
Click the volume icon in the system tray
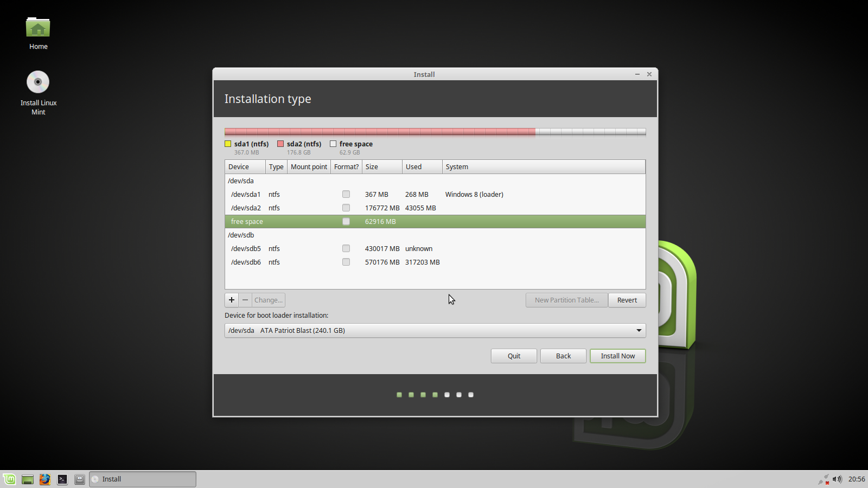click(x=836, y=479)
